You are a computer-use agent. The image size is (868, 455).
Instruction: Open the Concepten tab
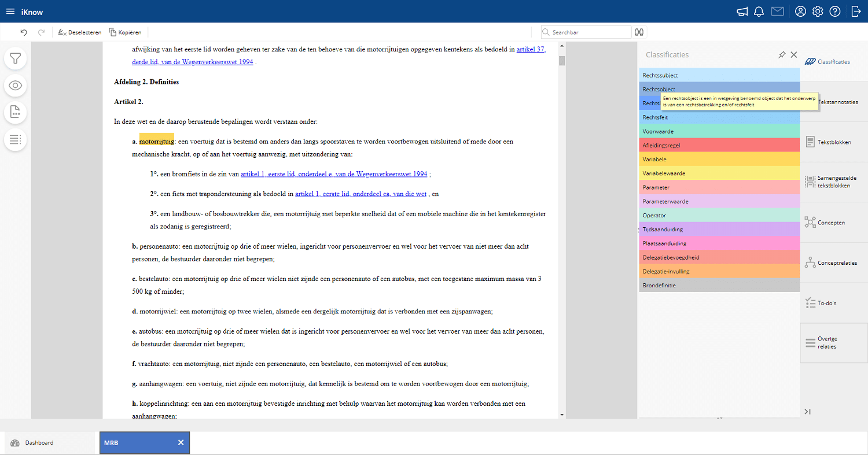[x=833, y=223]
